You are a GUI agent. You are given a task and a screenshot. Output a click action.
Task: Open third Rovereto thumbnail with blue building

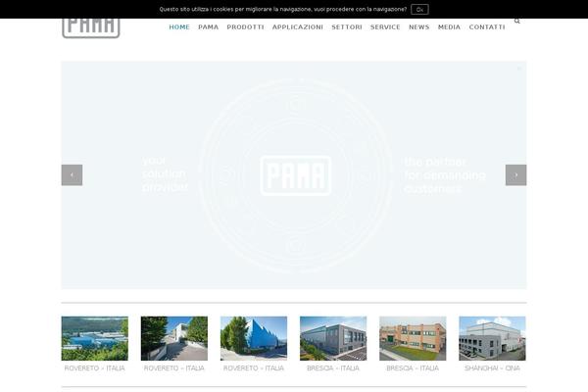click(x=254, y=338)
